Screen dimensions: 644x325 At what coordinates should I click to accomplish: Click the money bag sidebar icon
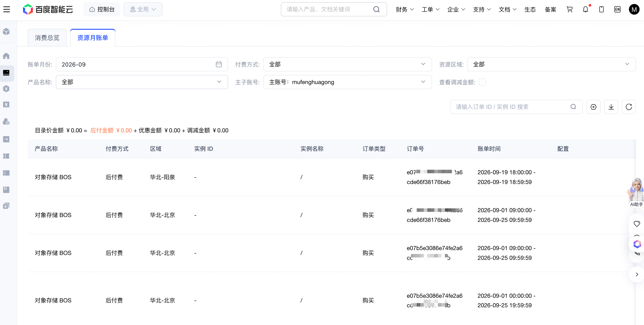(x=6, y=122)
